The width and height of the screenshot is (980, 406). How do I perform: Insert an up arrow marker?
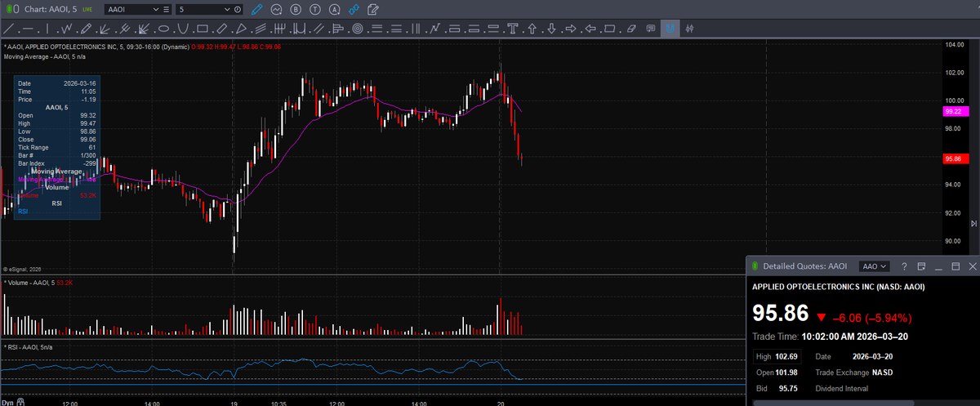point(532,29)
